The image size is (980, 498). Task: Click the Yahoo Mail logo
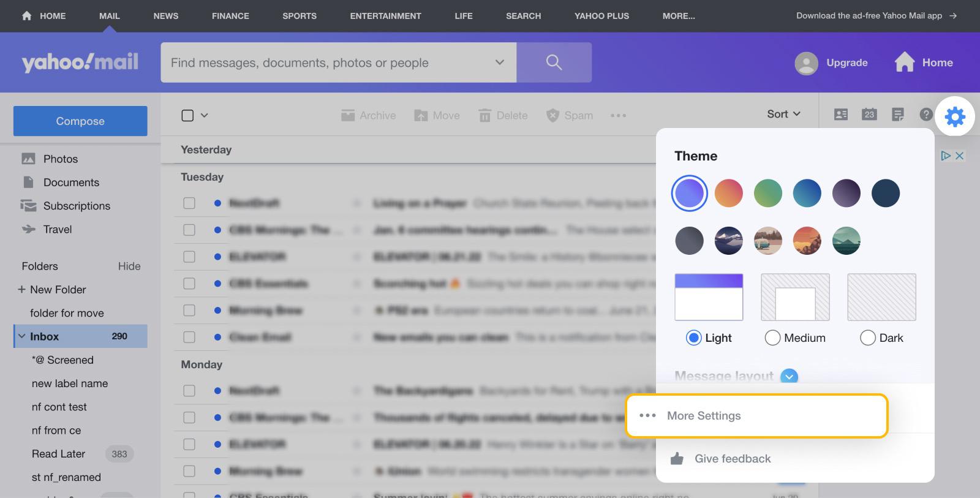(x=80, y=62)
